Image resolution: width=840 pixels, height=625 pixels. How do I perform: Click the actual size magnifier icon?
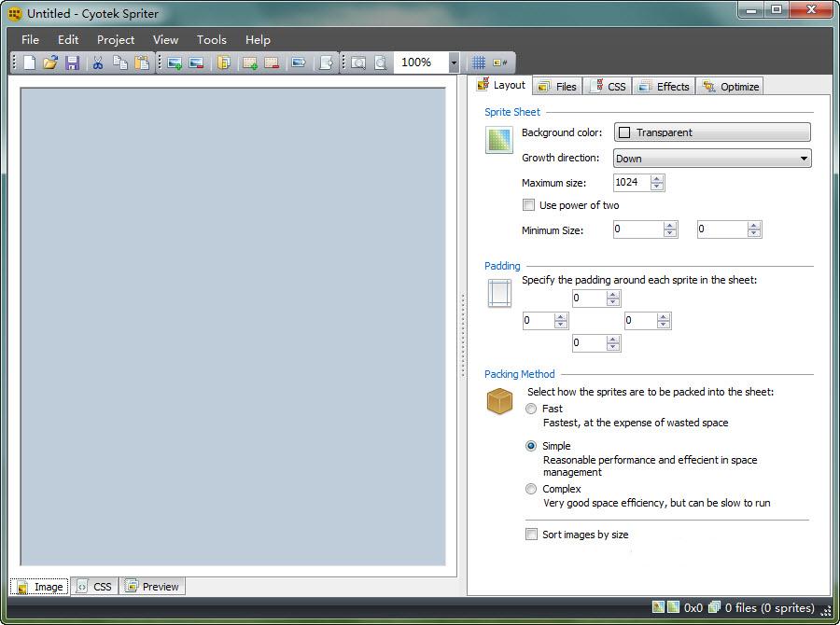click(x=381, y=62)
